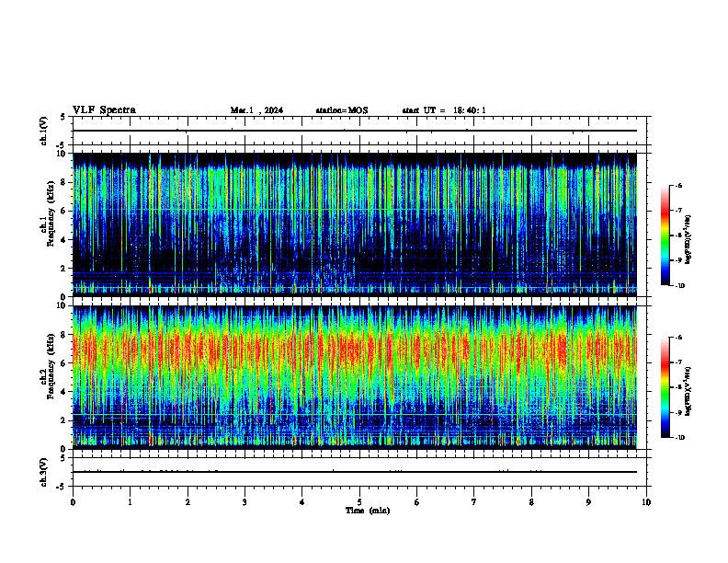The height and width of the screenshot is (563, 728).
Task: Click the "-10" label on ch.1 colorbar
Action: click(x=679, y=286)
